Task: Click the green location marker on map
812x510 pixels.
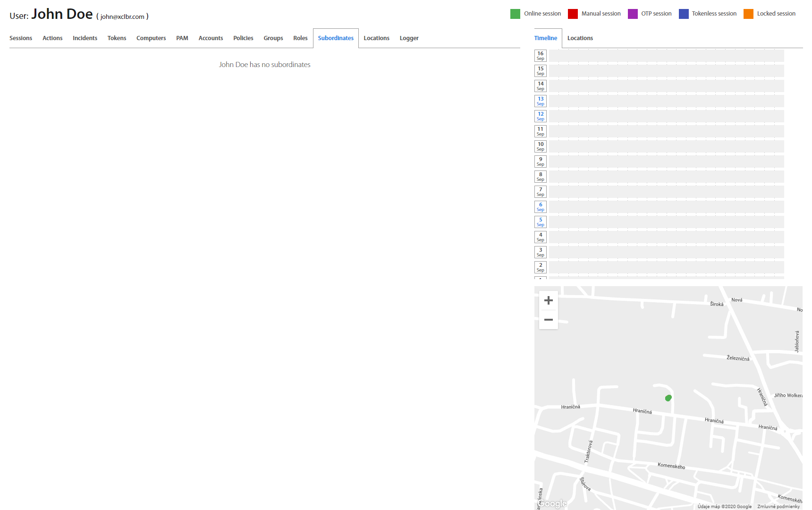Action: pos(668,398)
